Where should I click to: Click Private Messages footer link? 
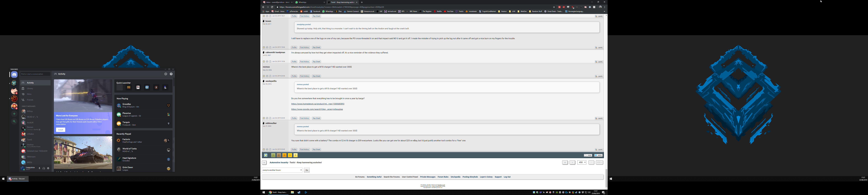point(428,177)
